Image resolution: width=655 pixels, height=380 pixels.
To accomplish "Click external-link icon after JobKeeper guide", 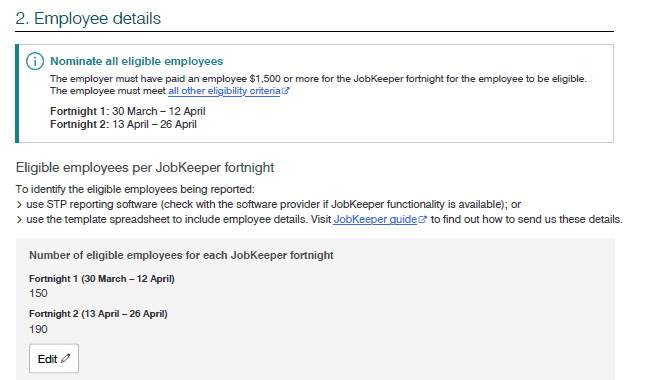I will click(x=422, y=219).
